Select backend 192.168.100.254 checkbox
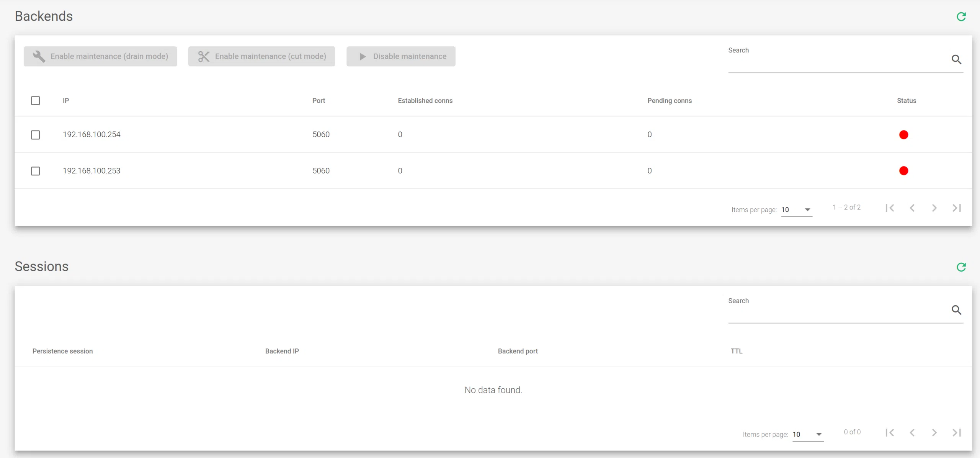The width and height of the screenshot is (980, 458). point(35,135)
